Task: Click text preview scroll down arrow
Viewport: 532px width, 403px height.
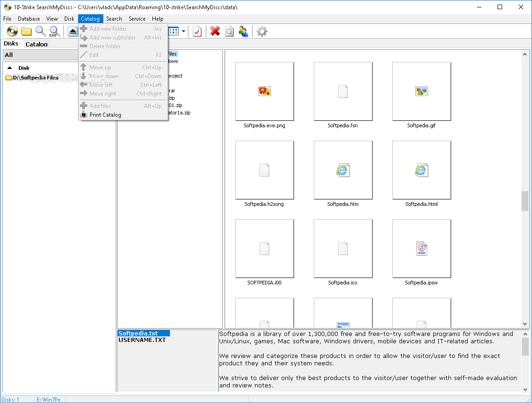Action: click(x=525, y=389)
